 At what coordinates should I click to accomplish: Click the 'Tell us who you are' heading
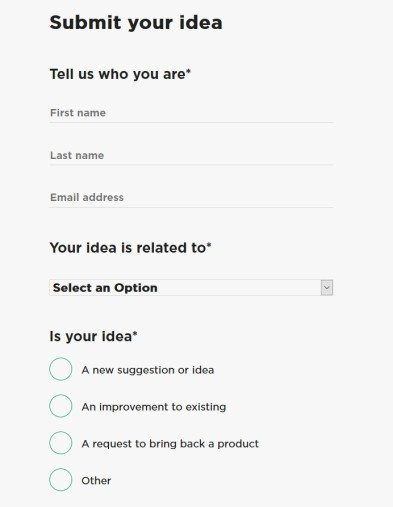point(120,74)
